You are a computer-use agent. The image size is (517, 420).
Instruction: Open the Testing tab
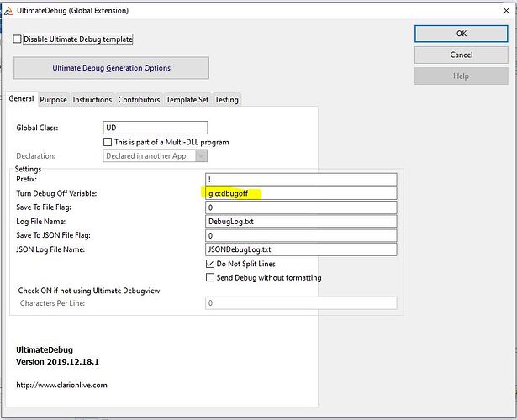(227, 99)
